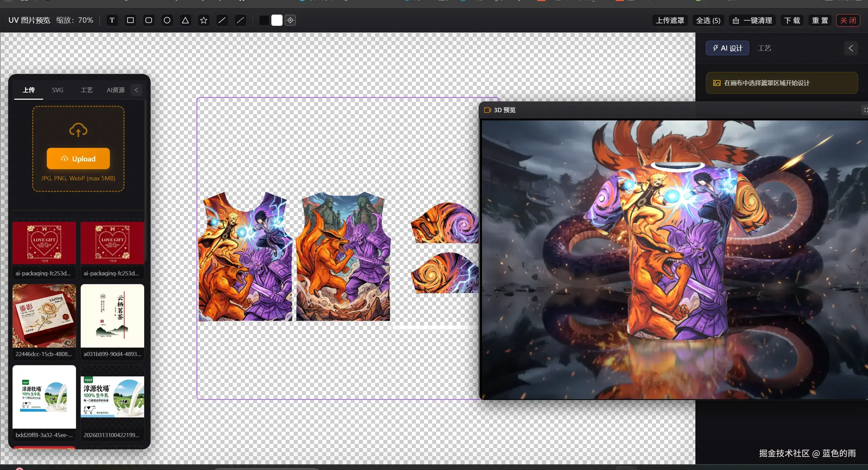Select the Rectangle shape tool
Screen dimensions: 868x470
pos(130,20)
